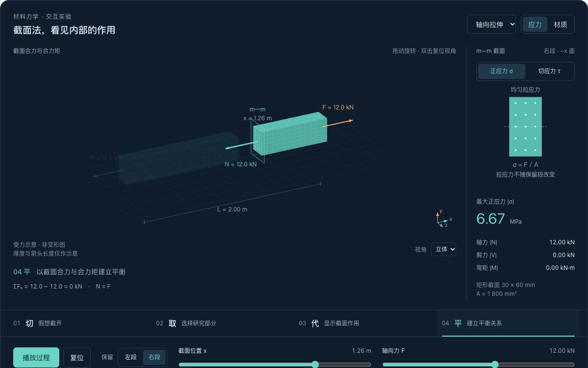Click the 截面位置 x slider handle
The width and height of the screenshot is (588, 368).
[315, 364]
